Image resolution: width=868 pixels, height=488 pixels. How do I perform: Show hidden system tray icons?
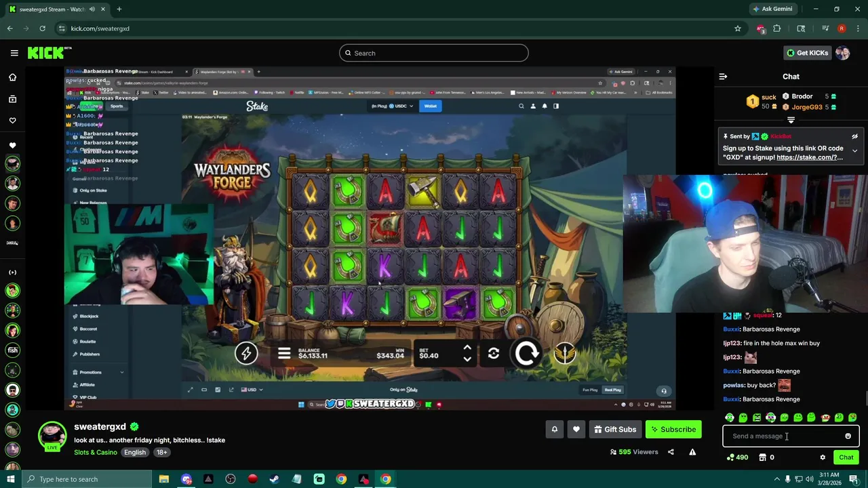(777, 479)
